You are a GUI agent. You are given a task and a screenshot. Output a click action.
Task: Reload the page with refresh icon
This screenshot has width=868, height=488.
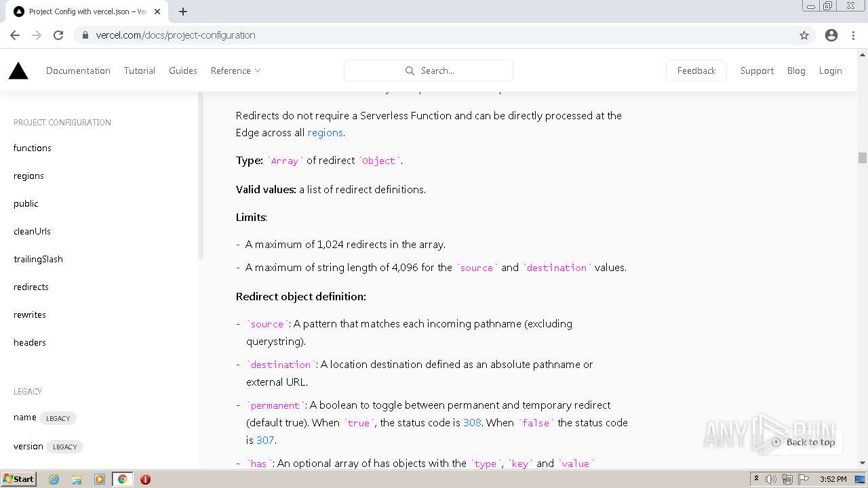click(x=58, y=35)
